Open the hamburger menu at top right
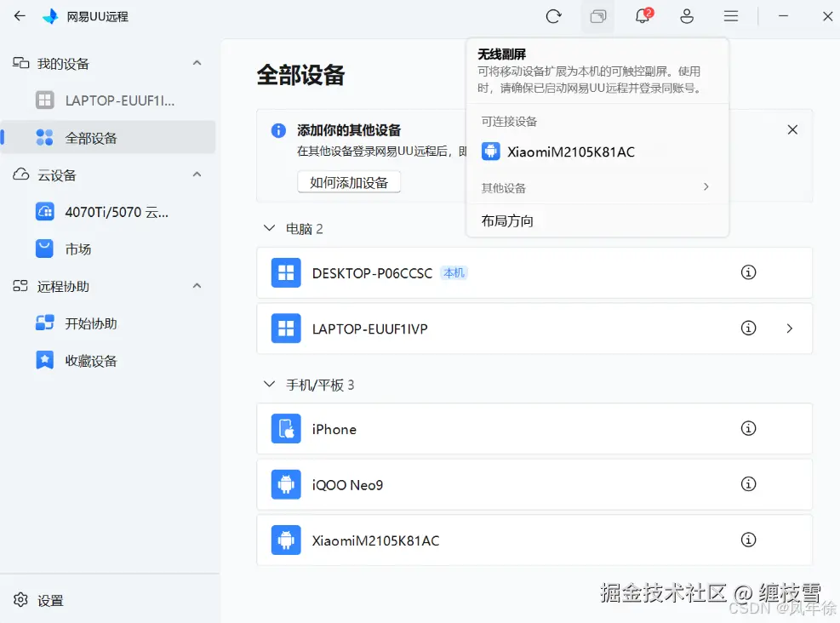The height and width of the screenshot is (623, 840). (x=730, y=16)
